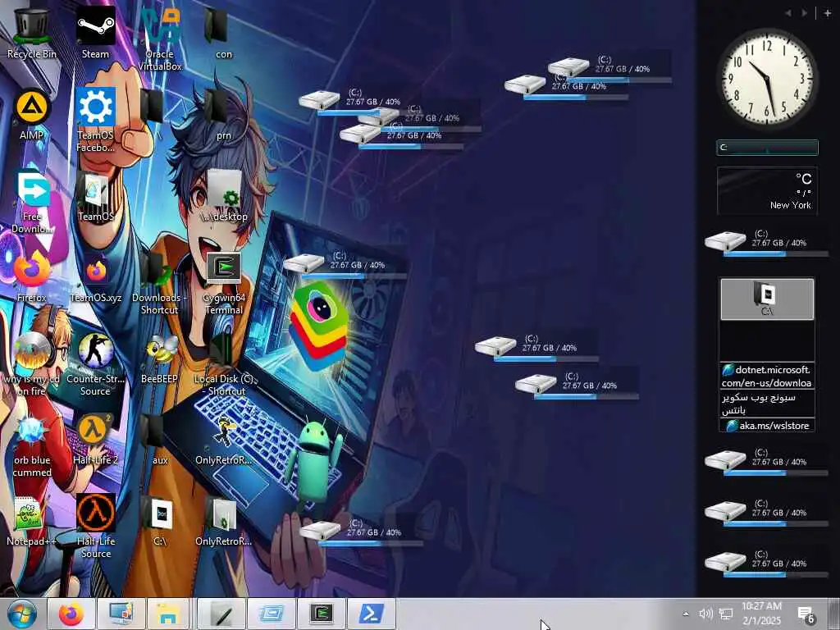The width and height of the screenshot is (840, 630).
Task: Launch the Cygwin64 Terminal desktop icon
Action: click(x=223, y=283)
